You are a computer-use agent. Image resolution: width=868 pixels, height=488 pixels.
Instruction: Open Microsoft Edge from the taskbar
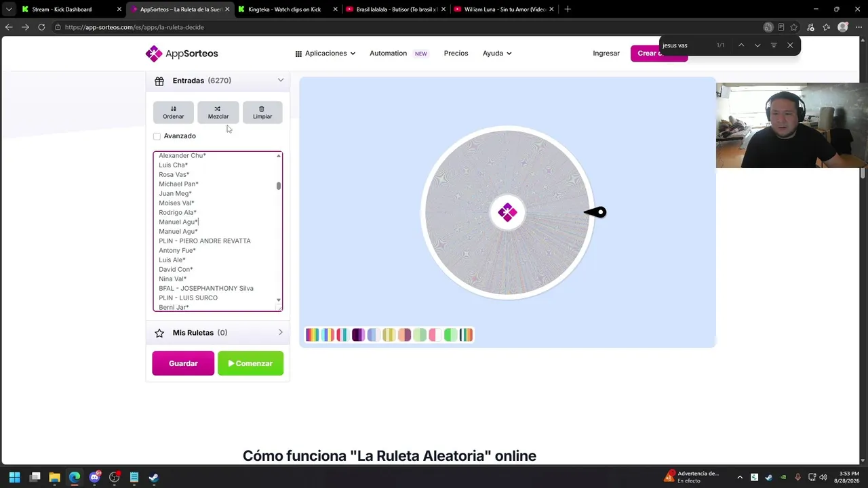(75, 477)
